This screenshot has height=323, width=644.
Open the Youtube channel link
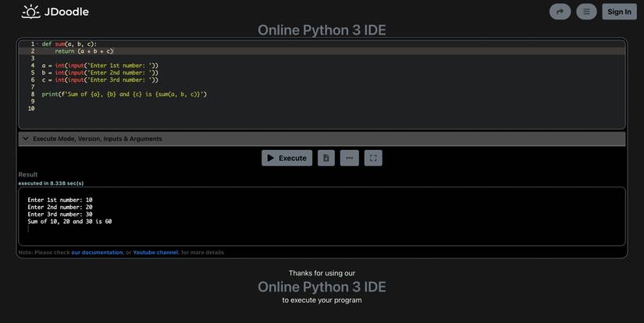pos(155,253)
